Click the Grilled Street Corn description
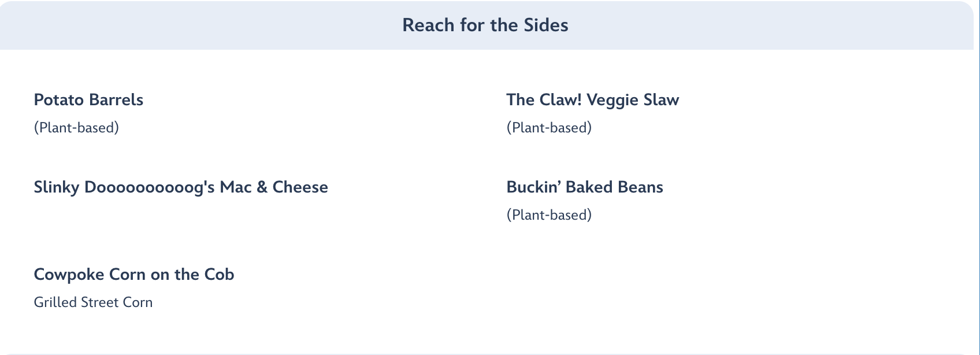 coord(93,302)
